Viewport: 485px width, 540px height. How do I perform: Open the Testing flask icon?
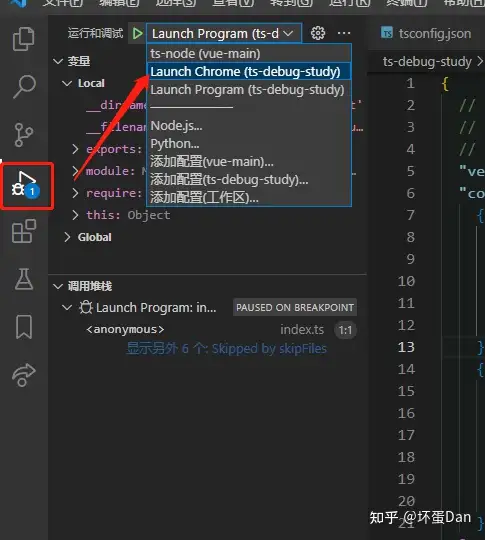point(24,279)
